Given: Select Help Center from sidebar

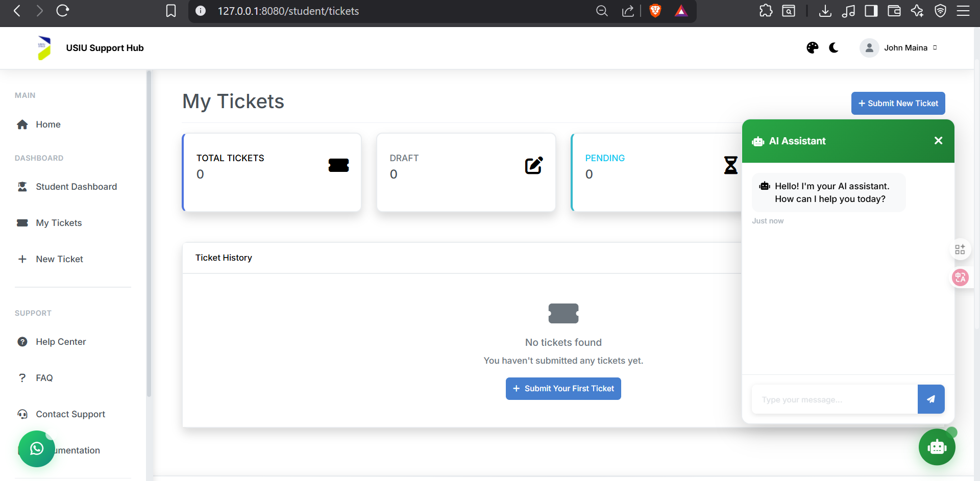Looking at the screenshot, I should [x=61, y=342].
